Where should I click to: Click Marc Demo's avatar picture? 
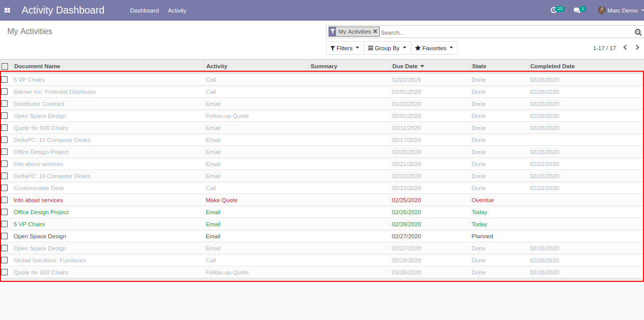tap(601, 10)
